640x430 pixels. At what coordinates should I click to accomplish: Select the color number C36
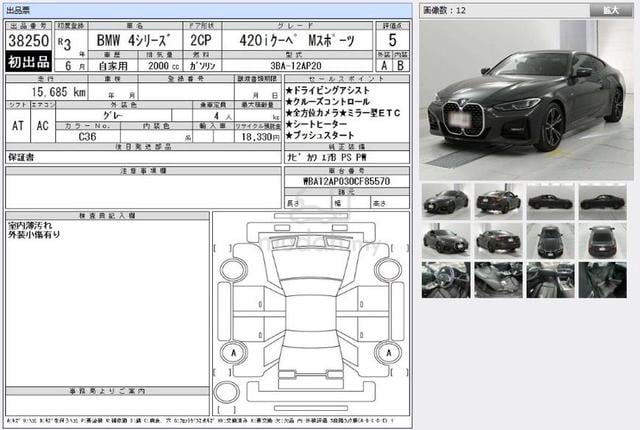(87, 136)
